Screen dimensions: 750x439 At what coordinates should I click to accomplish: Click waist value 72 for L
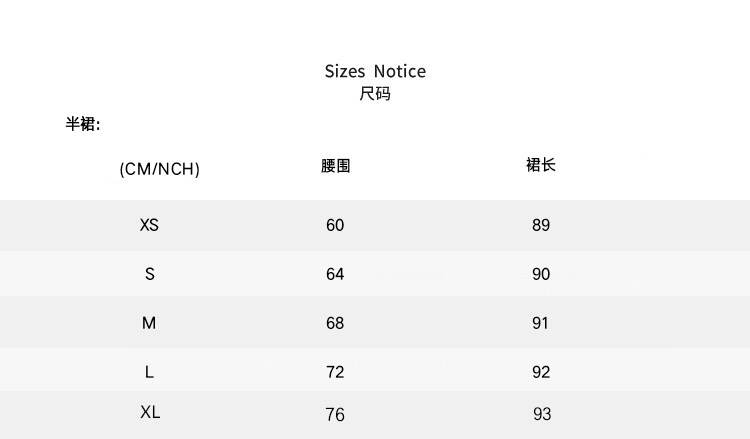pyautogui.click(x=335, y=372)
